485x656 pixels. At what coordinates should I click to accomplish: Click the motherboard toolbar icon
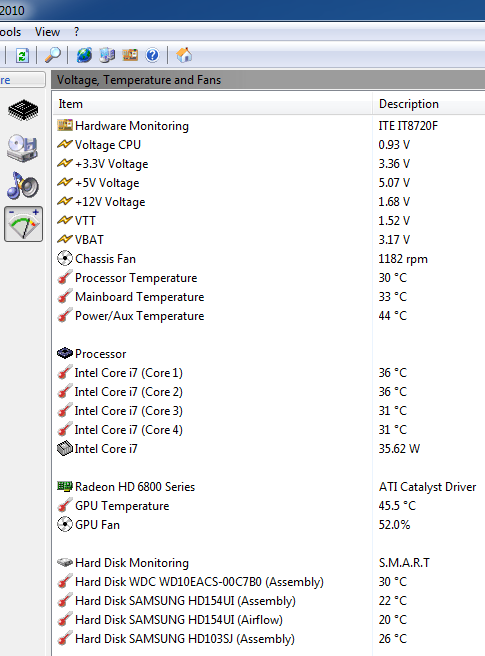point(130,55)
